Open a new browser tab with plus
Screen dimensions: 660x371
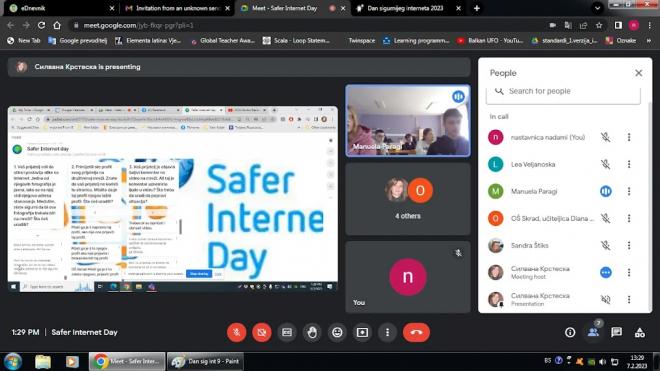[476, 8]
